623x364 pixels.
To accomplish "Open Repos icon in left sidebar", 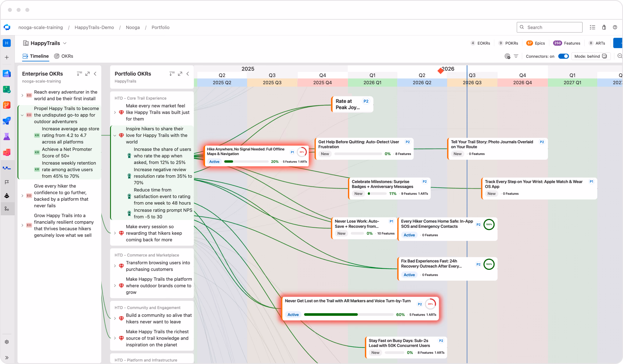I will [7, 105].
